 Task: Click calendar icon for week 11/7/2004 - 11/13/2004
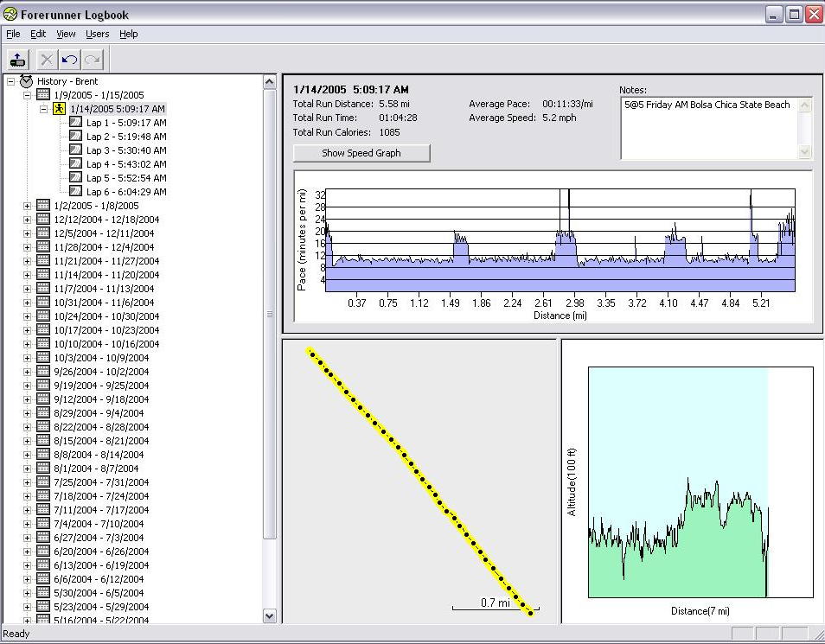(43, 289)
